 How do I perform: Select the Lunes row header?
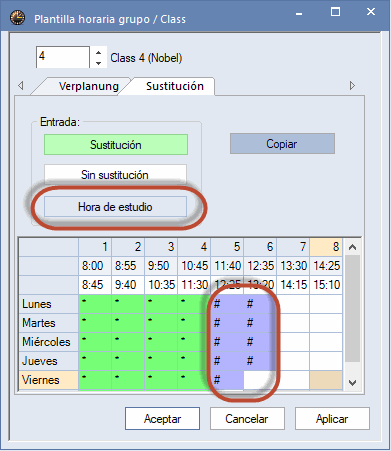point(49,304)
